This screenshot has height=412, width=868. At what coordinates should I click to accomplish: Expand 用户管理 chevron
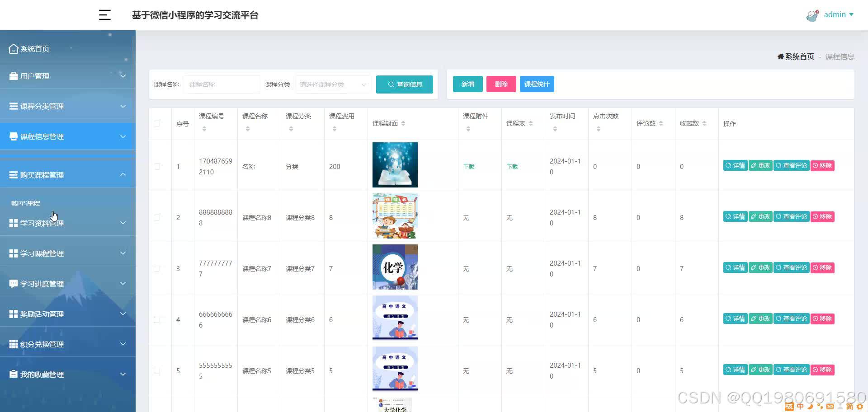(123, 76)
